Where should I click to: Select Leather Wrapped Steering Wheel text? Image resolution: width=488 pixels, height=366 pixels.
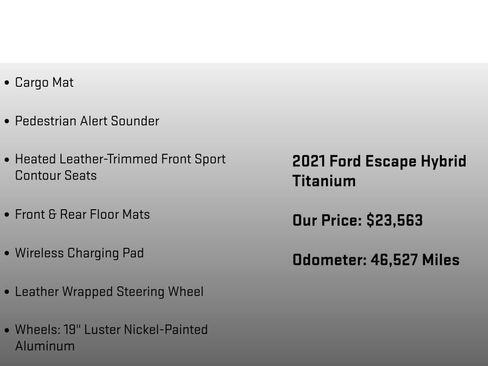pyautogui.click(x=109, y=292)
